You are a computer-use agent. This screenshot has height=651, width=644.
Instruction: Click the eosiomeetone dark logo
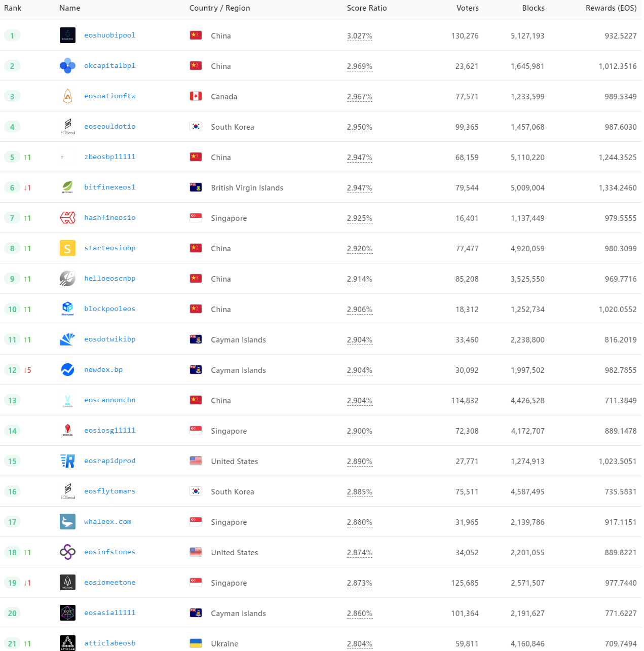(x=67, y=583)
